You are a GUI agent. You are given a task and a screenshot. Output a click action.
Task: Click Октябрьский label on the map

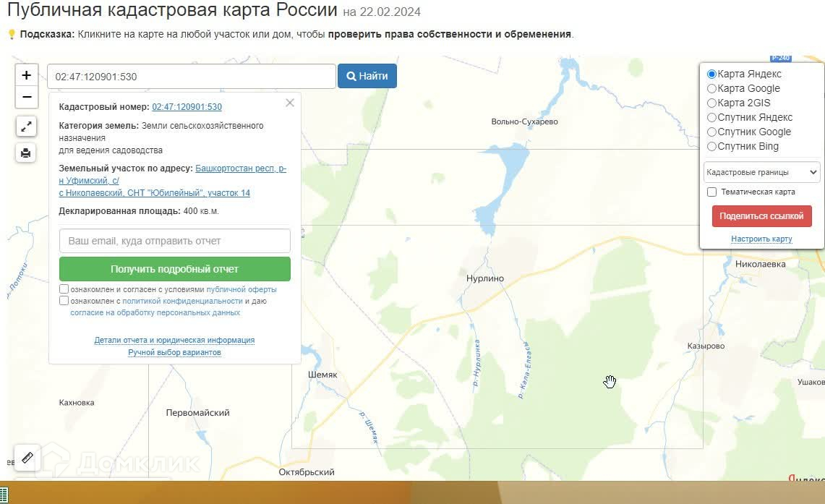(x=307, y=472)
